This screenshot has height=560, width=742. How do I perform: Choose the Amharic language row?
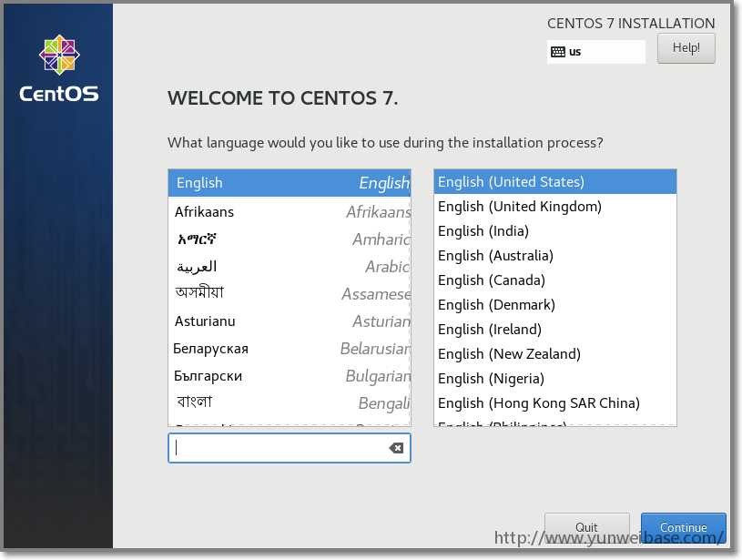click(290, 239)
